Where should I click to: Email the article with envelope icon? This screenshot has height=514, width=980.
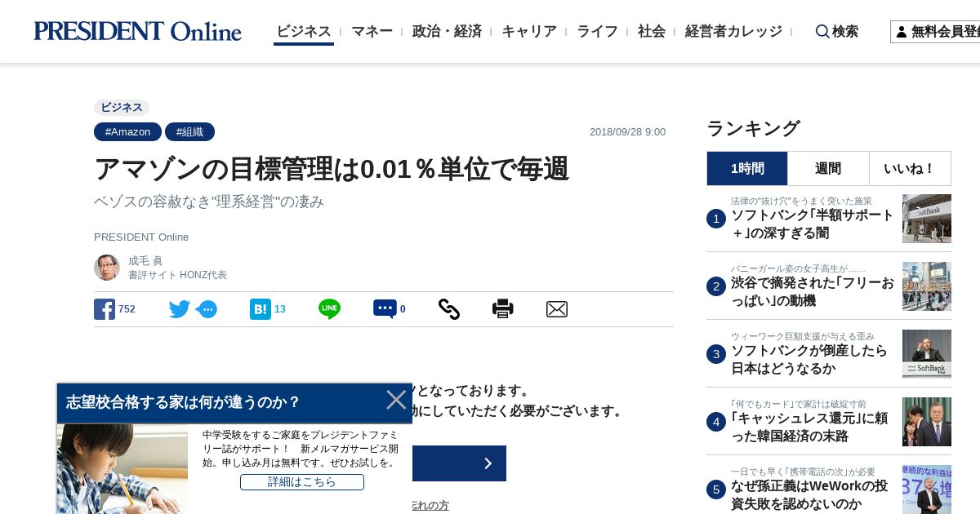pos(557,309)
